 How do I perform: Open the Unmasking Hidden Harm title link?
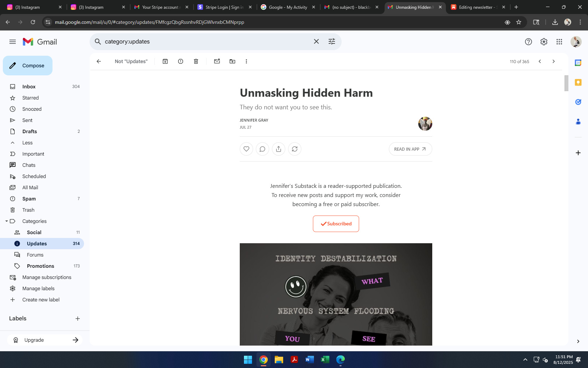point(306,93)
